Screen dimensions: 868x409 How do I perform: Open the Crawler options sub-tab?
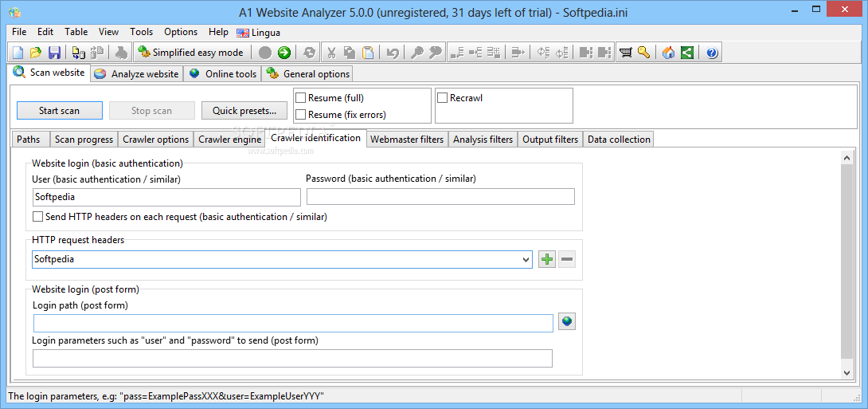156,140
